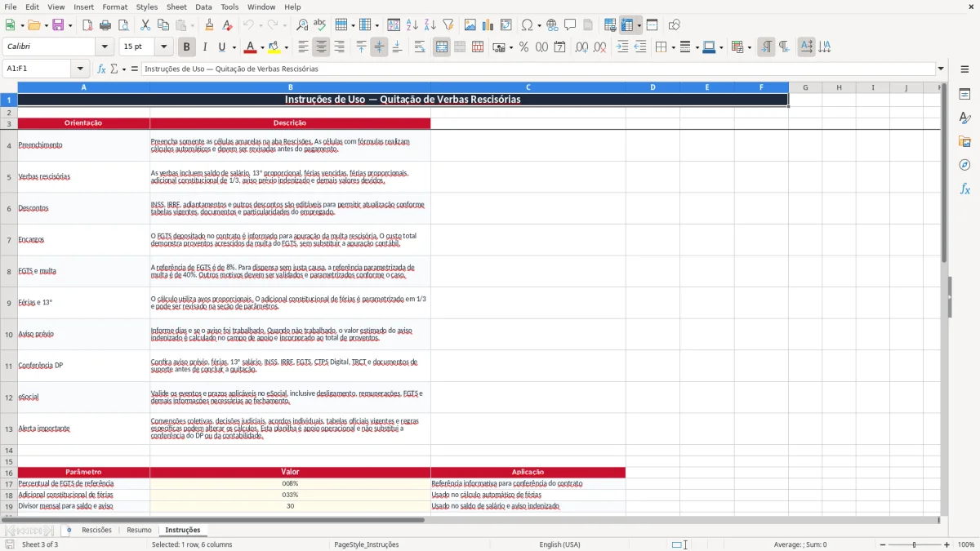980x551 pixels.
Task: Click the Sort Ascending icon
Action: 412,25
